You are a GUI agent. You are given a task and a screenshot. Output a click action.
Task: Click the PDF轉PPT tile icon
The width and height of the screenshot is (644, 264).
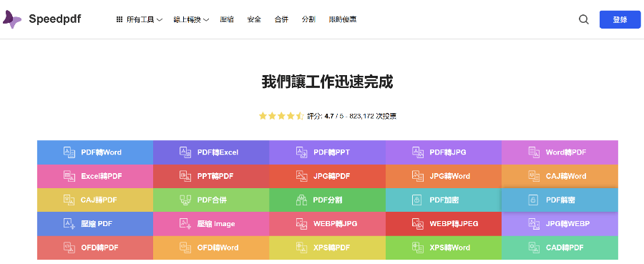(x=302, y=152)
